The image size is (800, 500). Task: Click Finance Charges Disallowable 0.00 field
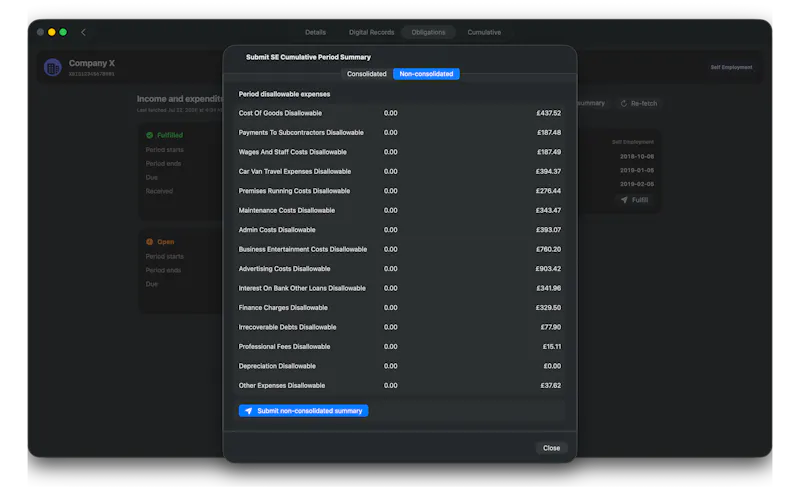point(390,308)
